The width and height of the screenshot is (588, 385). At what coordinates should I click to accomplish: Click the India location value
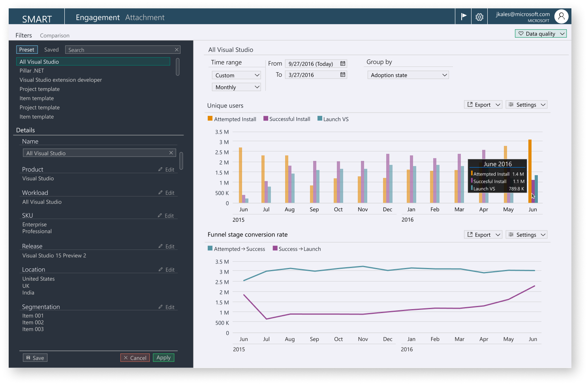28,293
